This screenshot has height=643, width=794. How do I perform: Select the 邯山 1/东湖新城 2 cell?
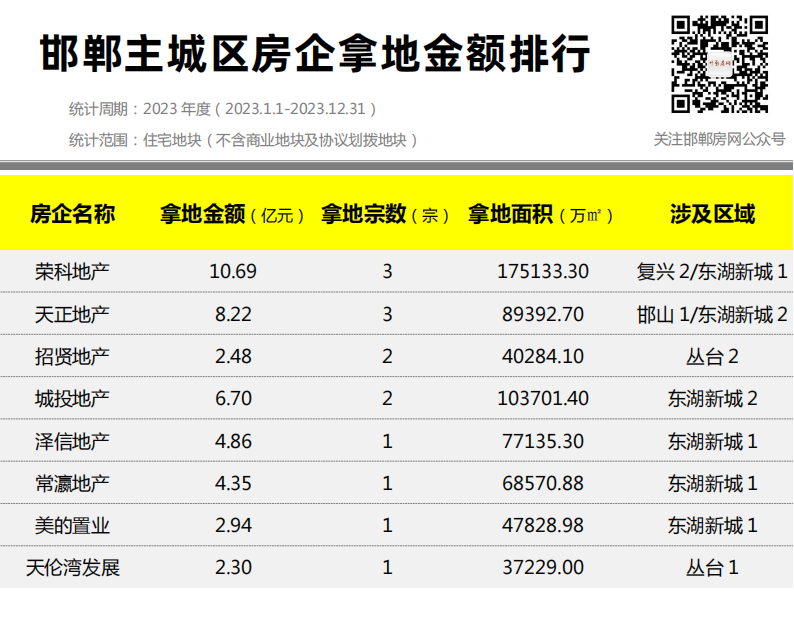tap(712, 315)
